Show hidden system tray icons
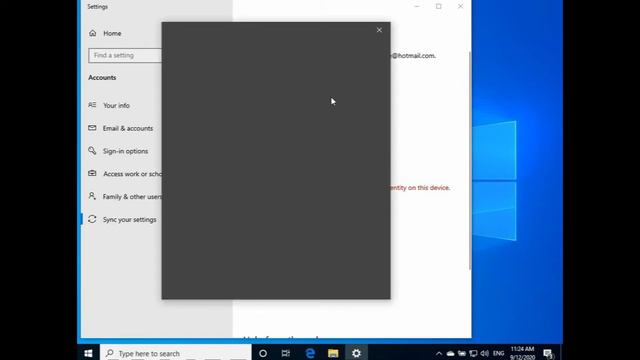Image resolution: width=640 pixels, height=360 pixels. coord(439,353)
